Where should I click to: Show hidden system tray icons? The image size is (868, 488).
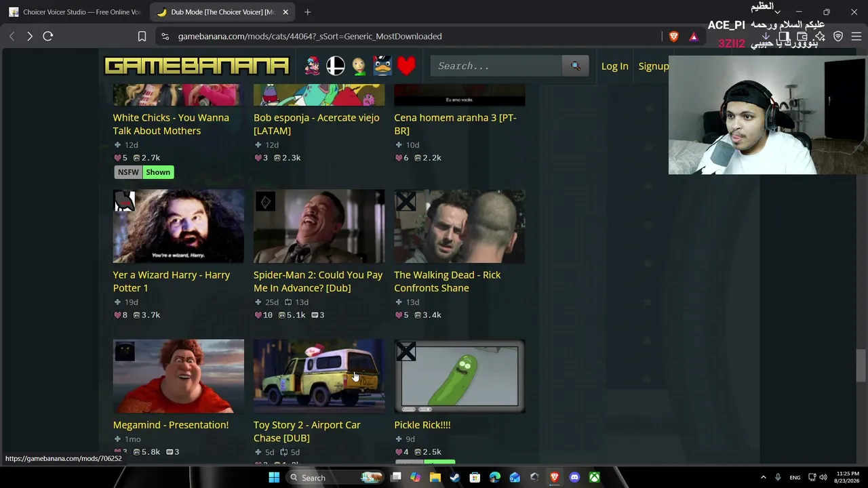pos(763,477)
